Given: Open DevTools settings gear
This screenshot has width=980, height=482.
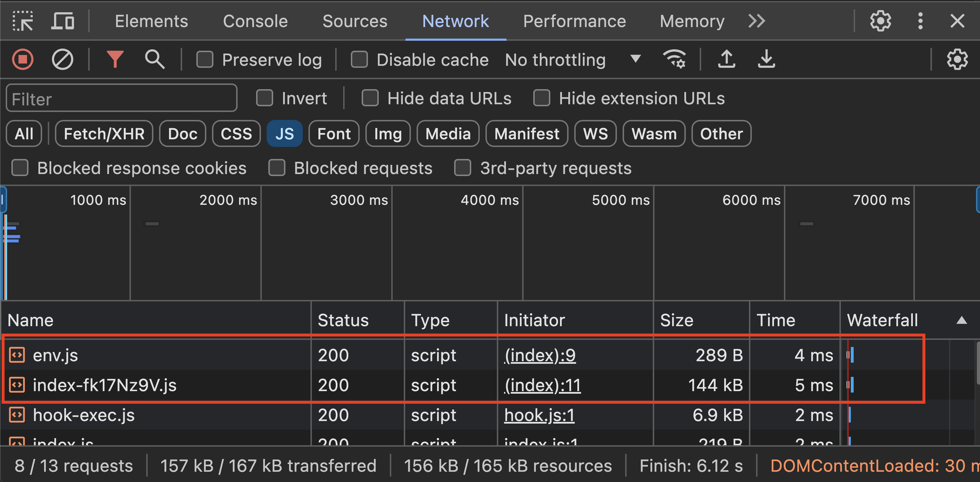Looking at the screenshot, I should 880,21.
